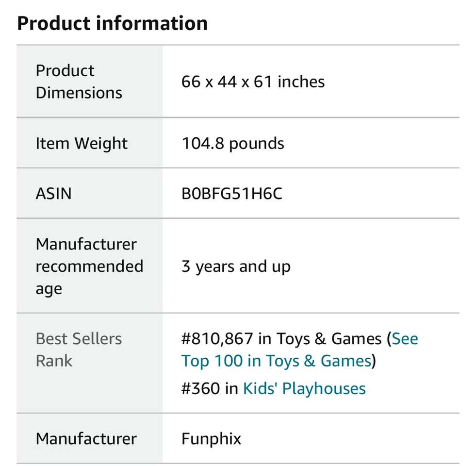Open the Kids' Playhouses category link

pyautogui.click(x=304, y=388)
